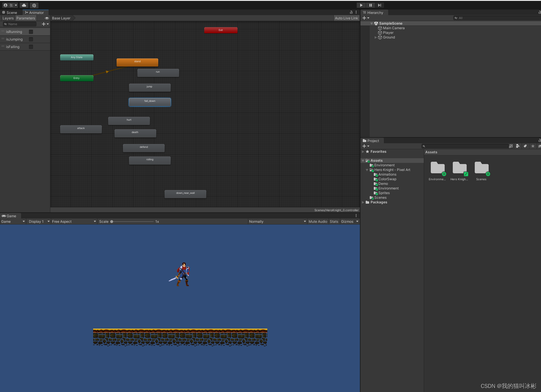Expand Favorites in Project tree

coord(363,152)
